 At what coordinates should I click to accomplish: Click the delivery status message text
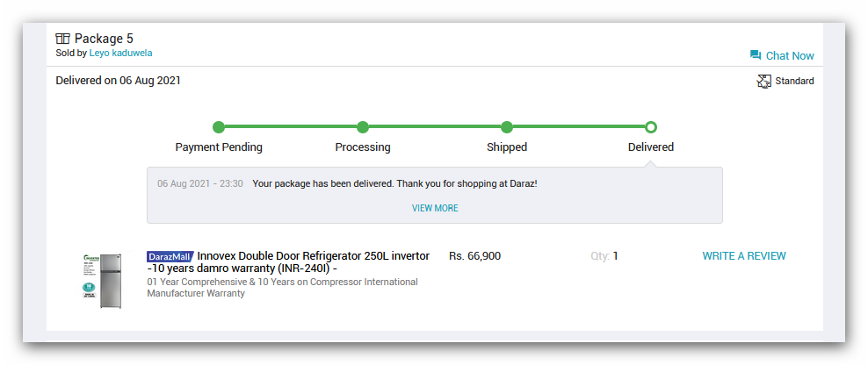tap(394, 183)
